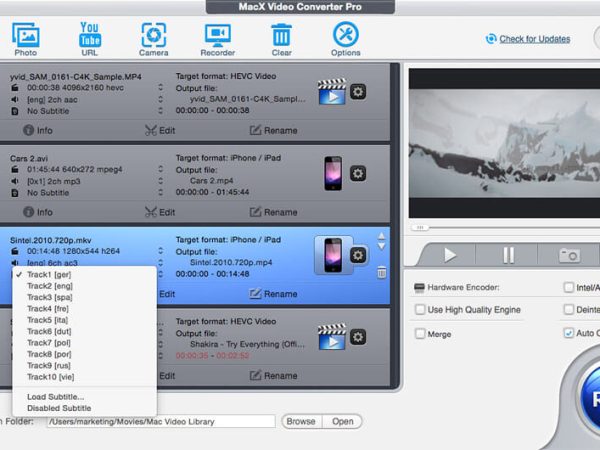Screen dimensions: 600x450
Task: Enable the Merge checkbox
Action: pyautogui.click(x=420, y=334)
